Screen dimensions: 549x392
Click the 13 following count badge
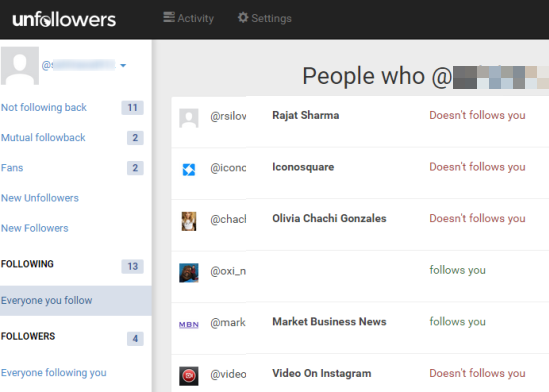(132, 266)
